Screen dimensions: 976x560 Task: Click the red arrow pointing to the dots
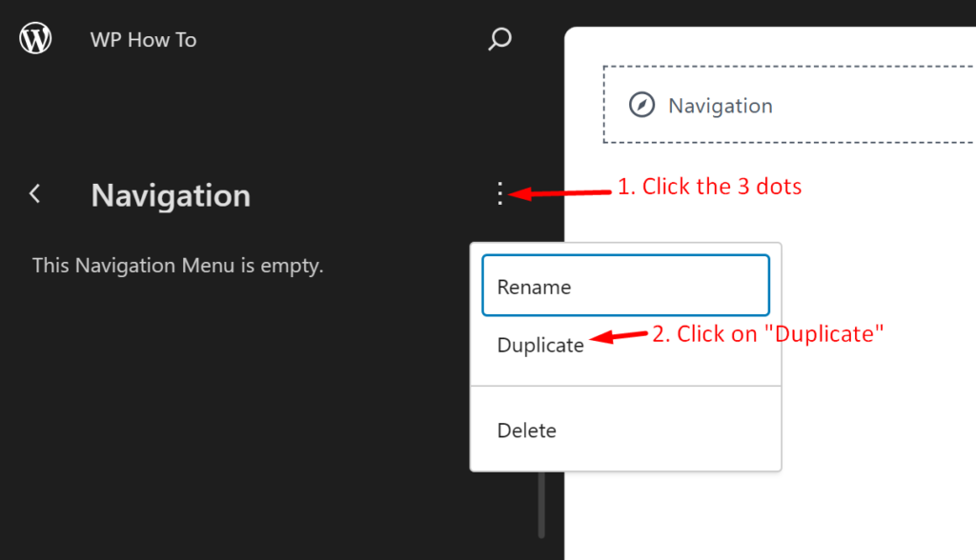tap(559, 193)
